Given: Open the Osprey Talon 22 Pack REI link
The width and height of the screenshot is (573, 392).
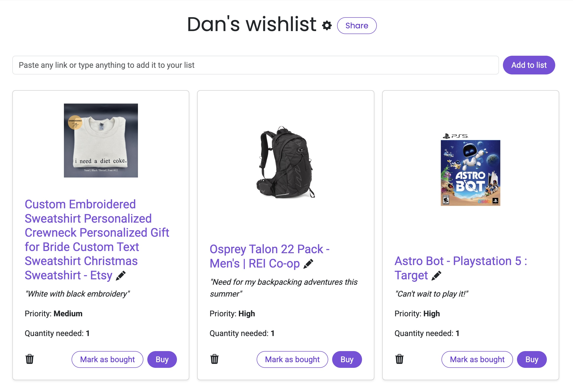Looking at the screenshot, I should pyautogui.click(x=269, y=249).
